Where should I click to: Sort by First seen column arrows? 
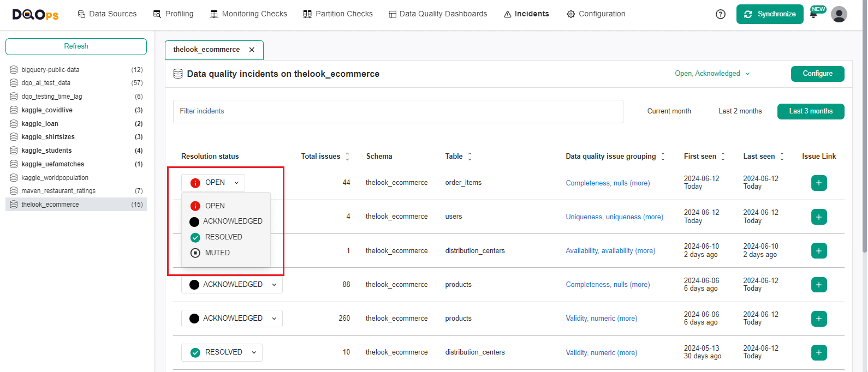point(723,157)
